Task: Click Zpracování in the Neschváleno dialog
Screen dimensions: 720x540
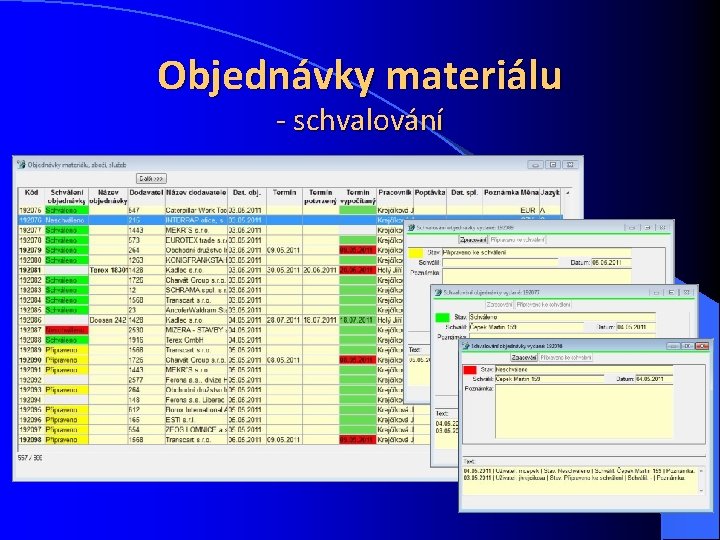Action: pyautogui.click(x=524, y=357)
